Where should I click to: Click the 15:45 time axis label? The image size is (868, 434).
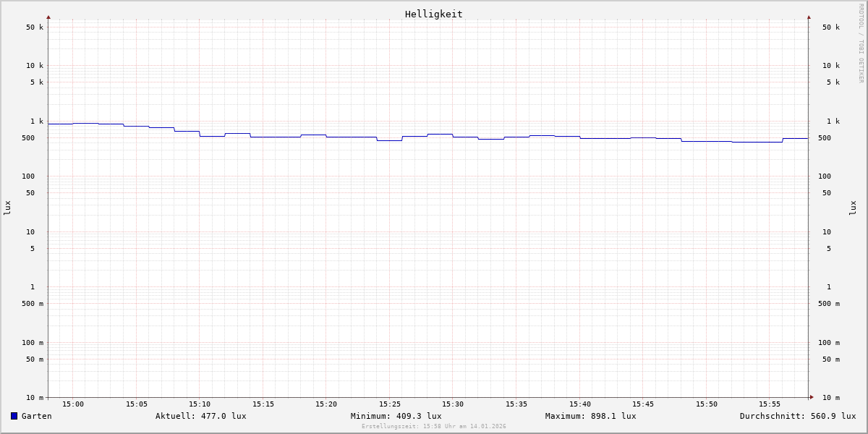(643, 404)
